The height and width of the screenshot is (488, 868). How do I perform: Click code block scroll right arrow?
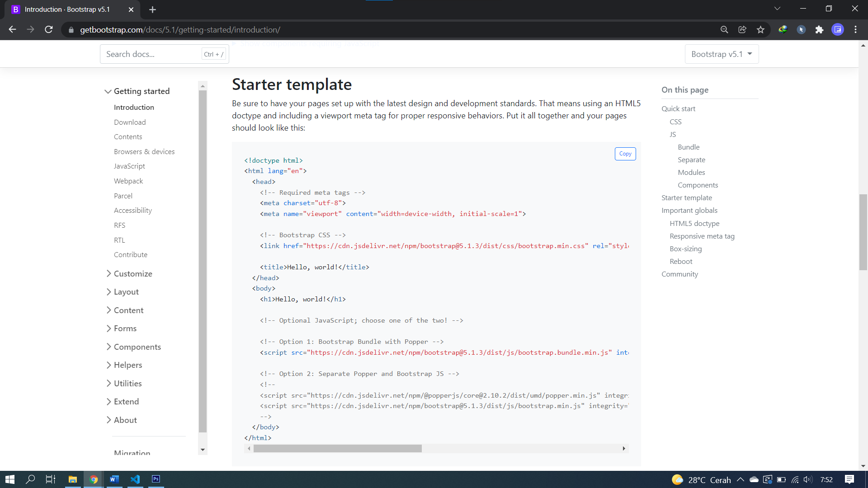point(624,449)
